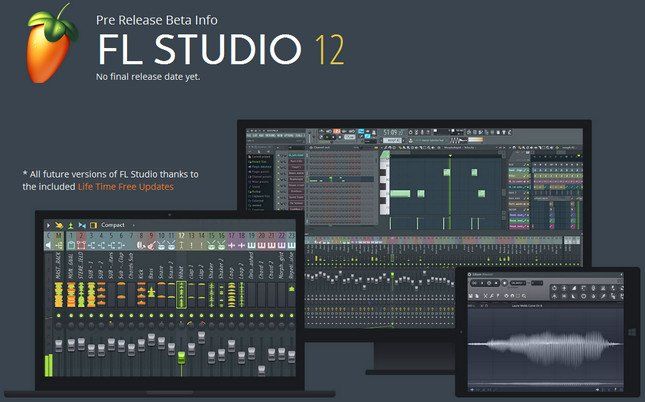
Task: Select mixer track number 13
Action: tap(191, 235)
